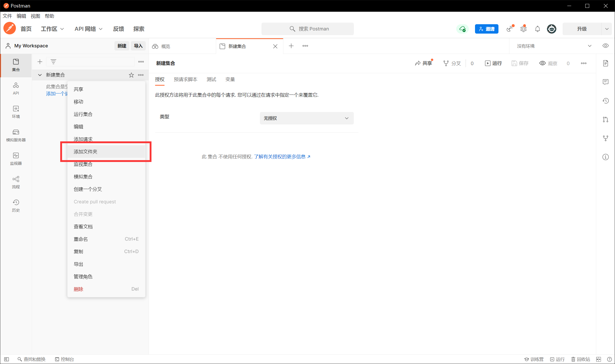
Task: Star the 新建集合 collection
Action: (x=131, y=75)
